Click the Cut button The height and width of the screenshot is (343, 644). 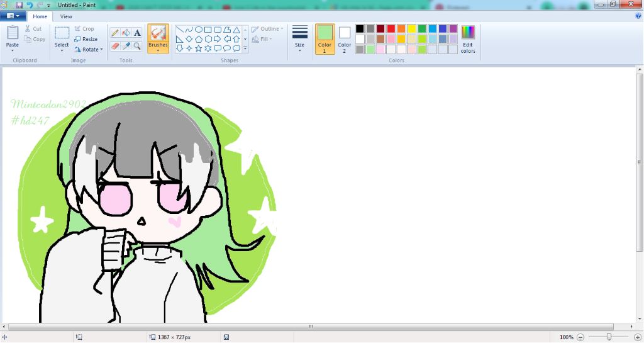(x=33, y=29)
